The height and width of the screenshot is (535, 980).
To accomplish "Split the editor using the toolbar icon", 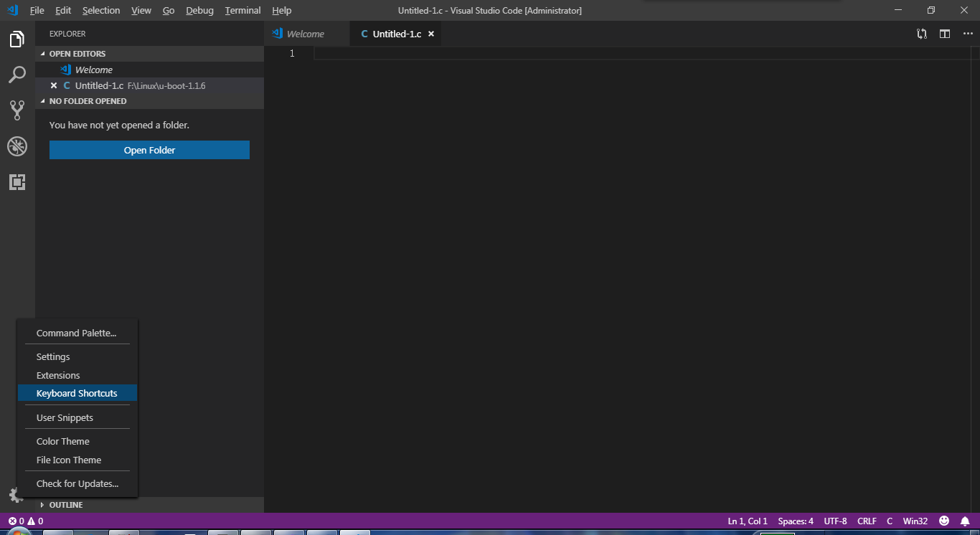I will click(x=944, y=33).
